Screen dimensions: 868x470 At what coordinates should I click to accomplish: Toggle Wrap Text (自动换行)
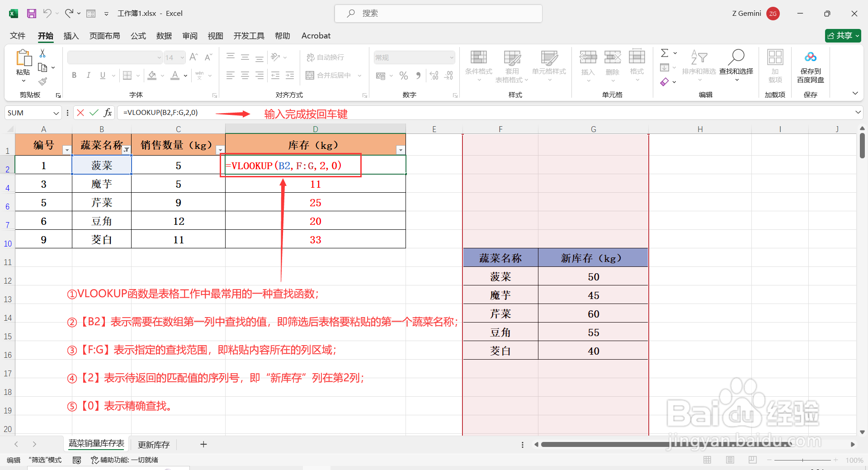tap(325, 57)
